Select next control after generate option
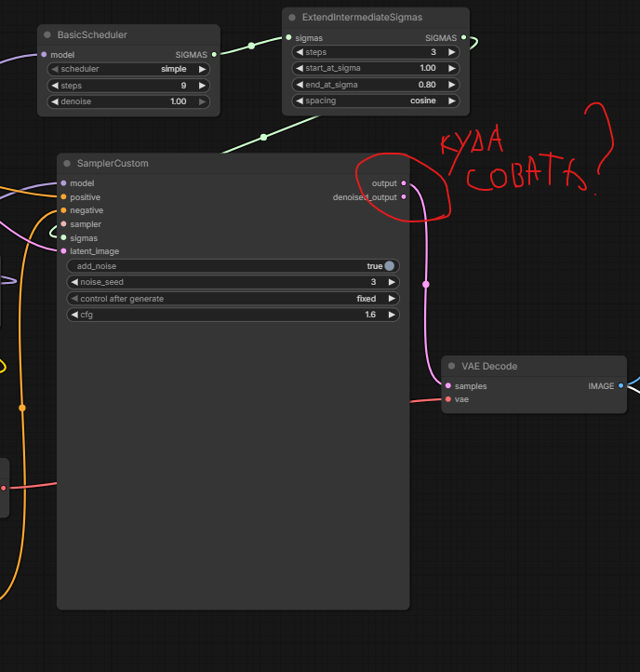This screenshot has height=672, width=640. (x=392, y=298)
